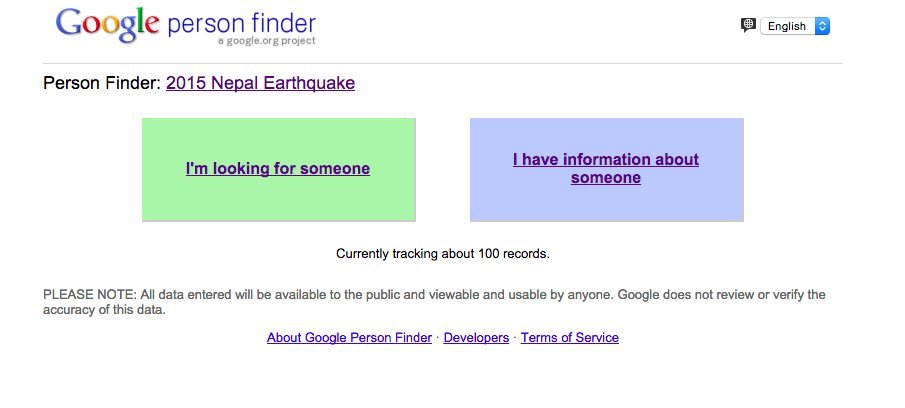
Task: Select "I'm looking for someone" link
Action: click(x=278, y=169)
